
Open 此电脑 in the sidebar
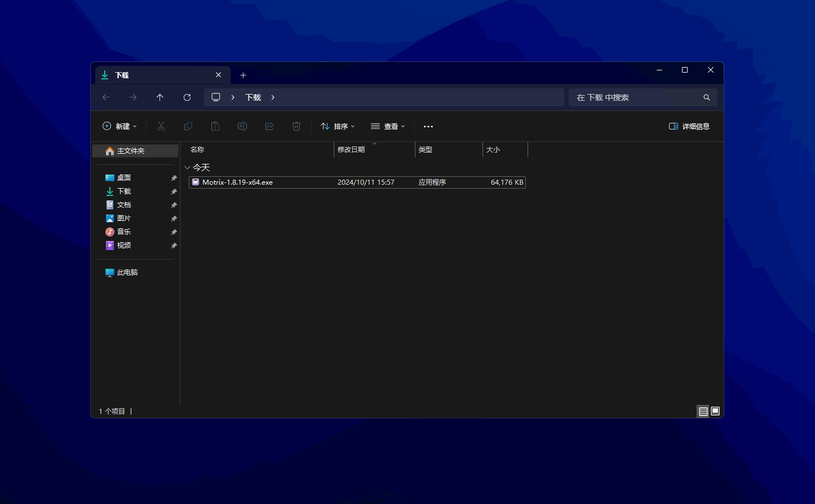pyautogui.click(x=127, y=273)
